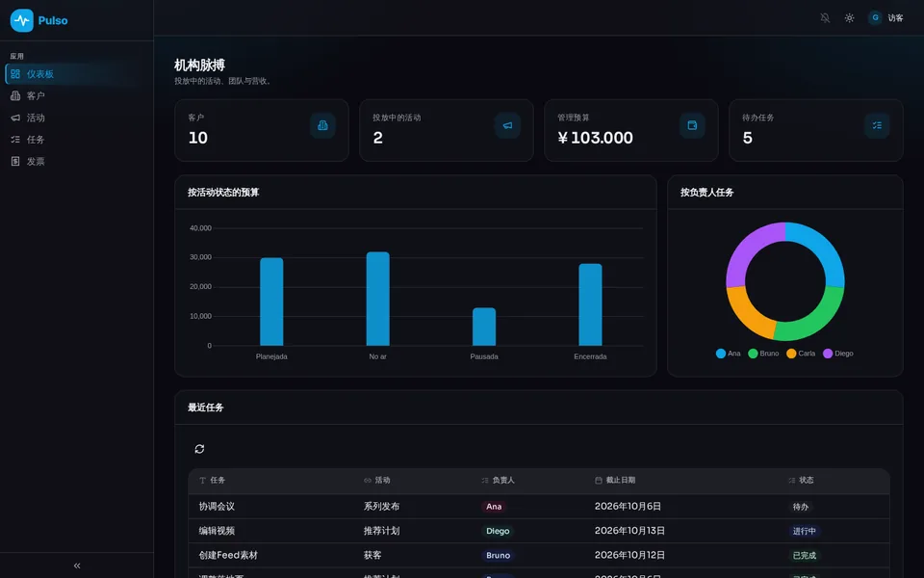Sort by the 状态 column header
Screen dimensions: 924x578
tap(801, 480)
